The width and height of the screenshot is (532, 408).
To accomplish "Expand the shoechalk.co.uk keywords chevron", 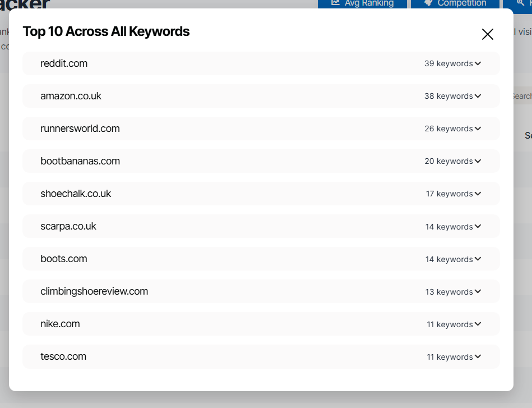I will point(478,194).
